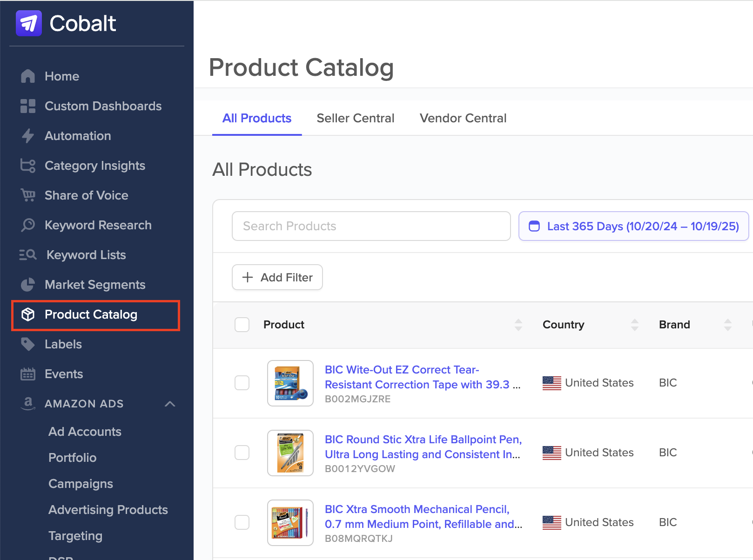
Task: Click the US flag in Round Stic row
Action: tap(552, 453)
